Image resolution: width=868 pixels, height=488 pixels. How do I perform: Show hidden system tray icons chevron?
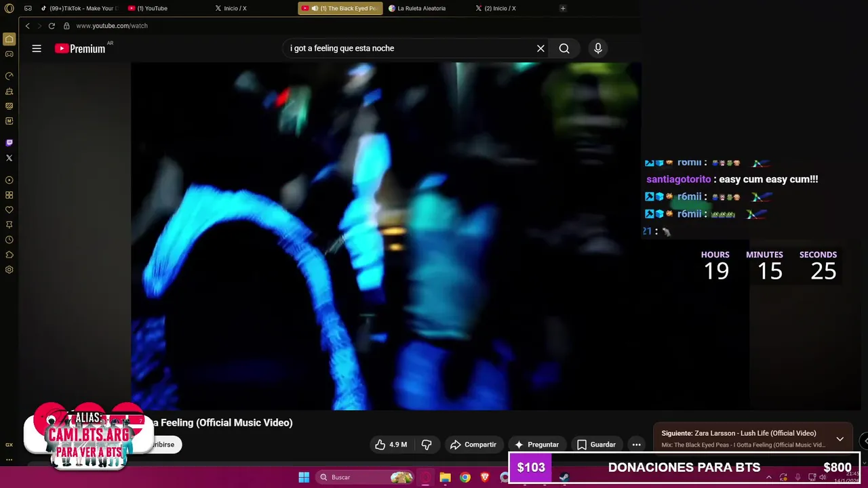coord(768,477)
